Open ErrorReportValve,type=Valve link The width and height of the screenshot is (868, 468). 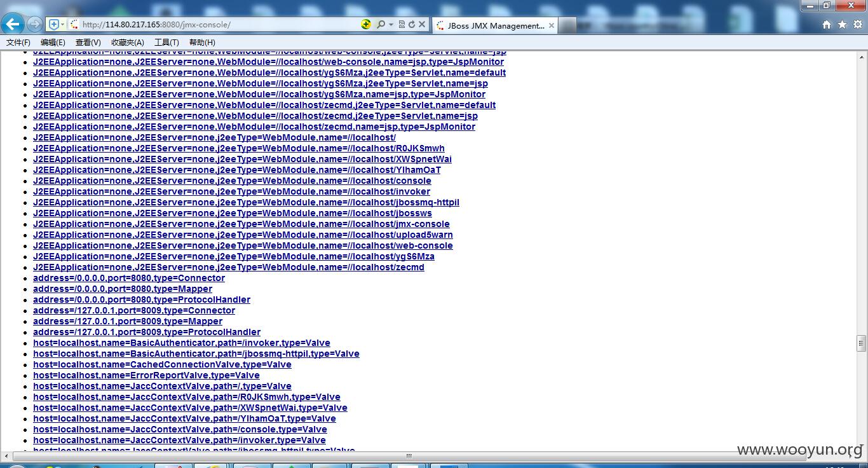pos(146,375)
